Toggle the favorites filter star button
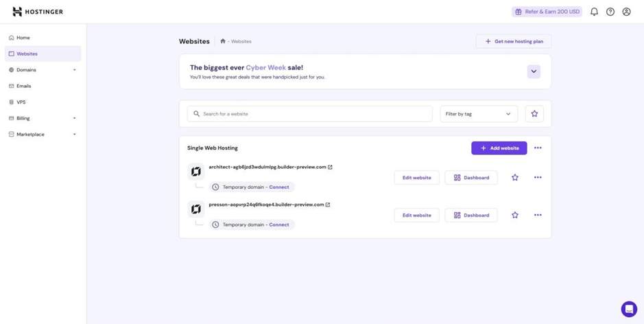Viewport: 644px width, 324px height. click(x=534, y=114)
